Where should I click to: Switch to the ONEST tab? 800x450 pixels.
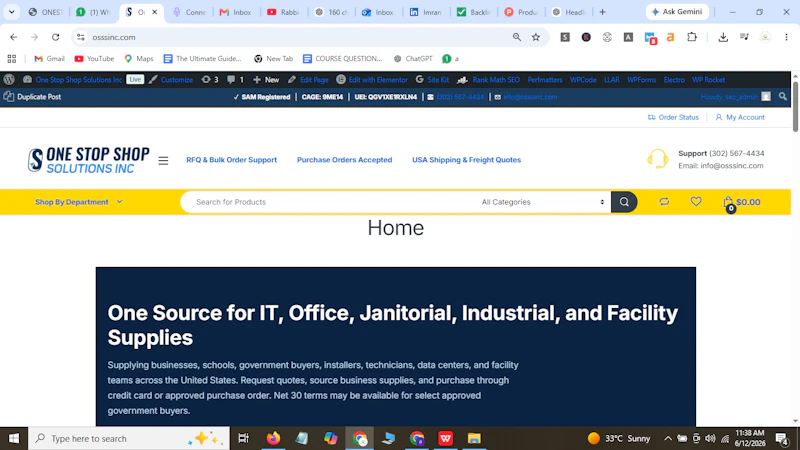[45, 12]
